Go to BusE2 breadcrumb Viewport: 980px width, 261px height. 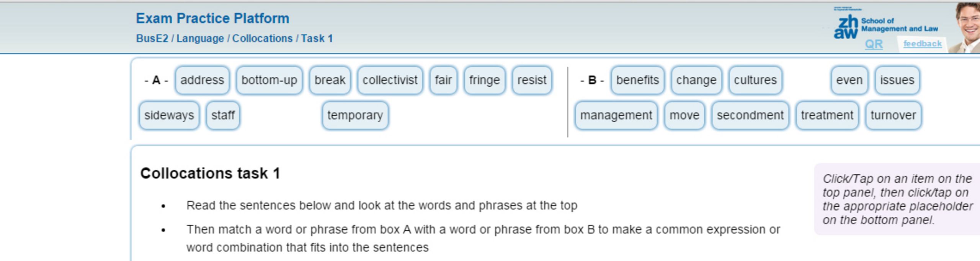pyautogui.click(x=152, y=39)
